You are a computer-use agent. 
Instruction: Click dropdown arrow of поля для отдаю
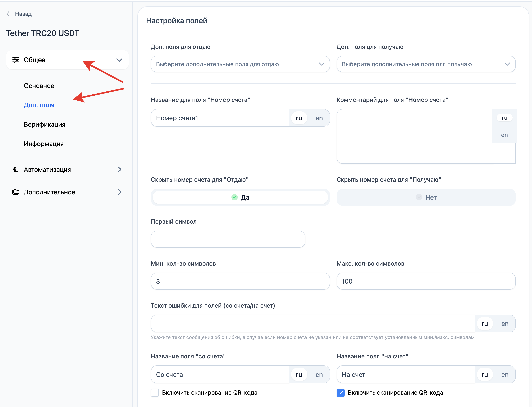pos(321,64)
